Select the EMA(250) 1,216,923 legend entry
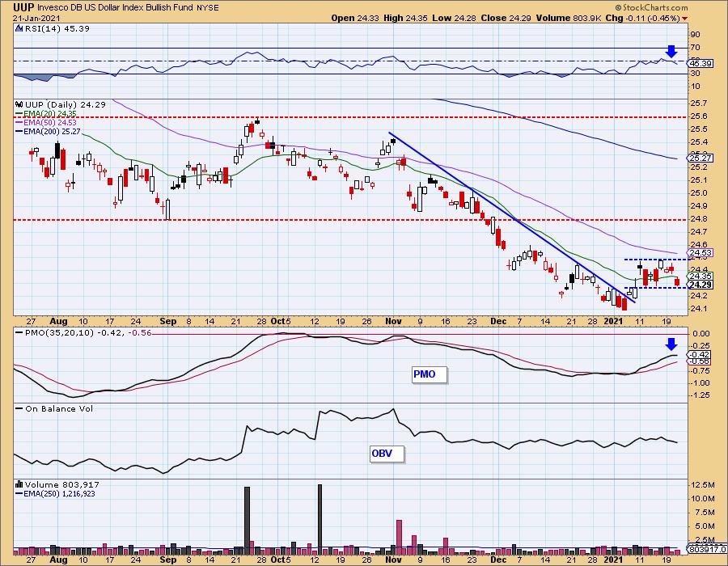728x566 pixels. click(x=55, y=493)
